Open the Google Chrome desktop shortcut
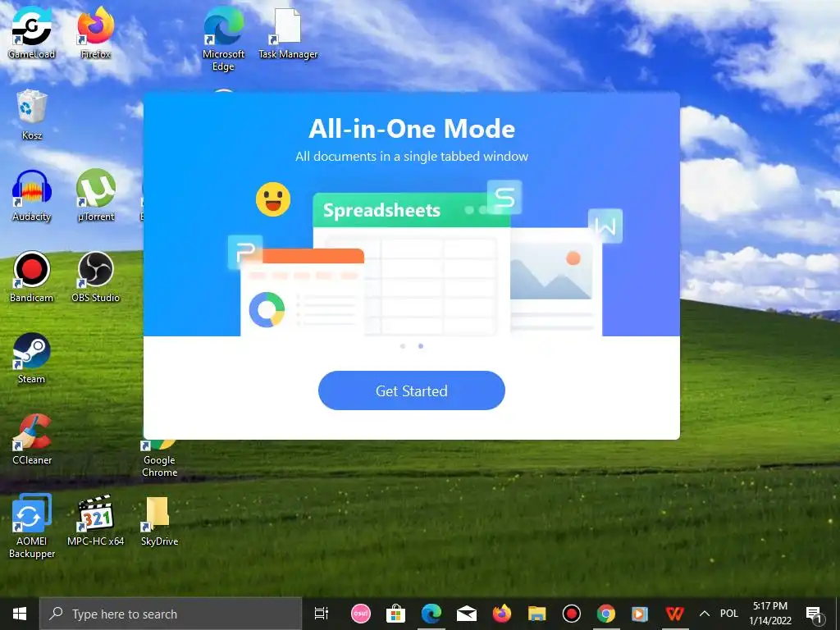Viewport: 840px width, 630px height. [x=159, y=459]
